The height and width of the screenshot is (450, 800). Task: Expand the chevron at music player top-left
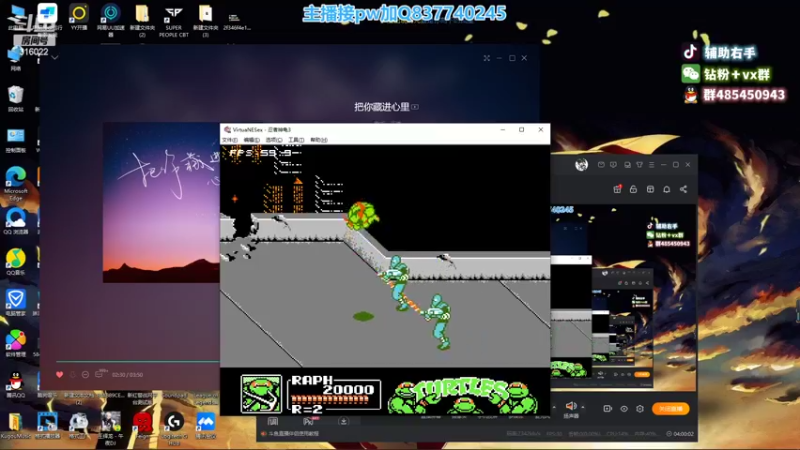[55, 58]
